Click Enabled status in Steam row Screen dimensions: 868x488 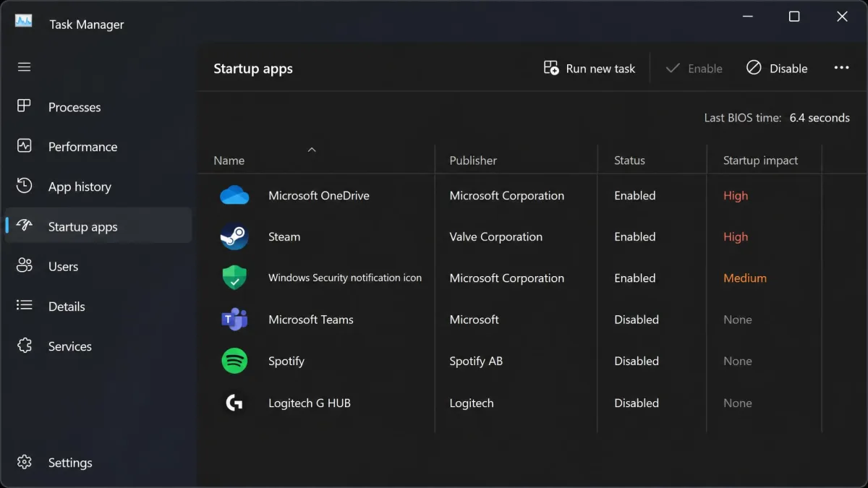click(x=635, y=236)
